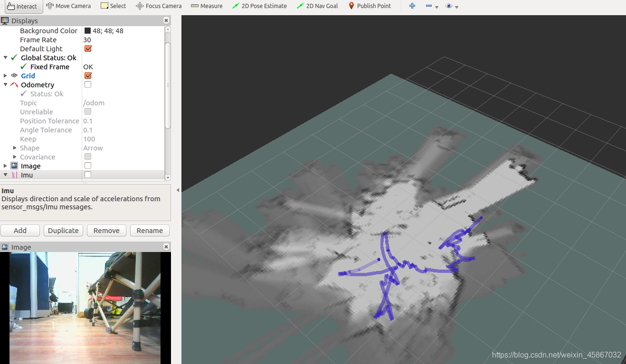Click the Frame Rate label
Image resolution: width=626 pixels, height=364 pixels.
(x=38, y=39)
